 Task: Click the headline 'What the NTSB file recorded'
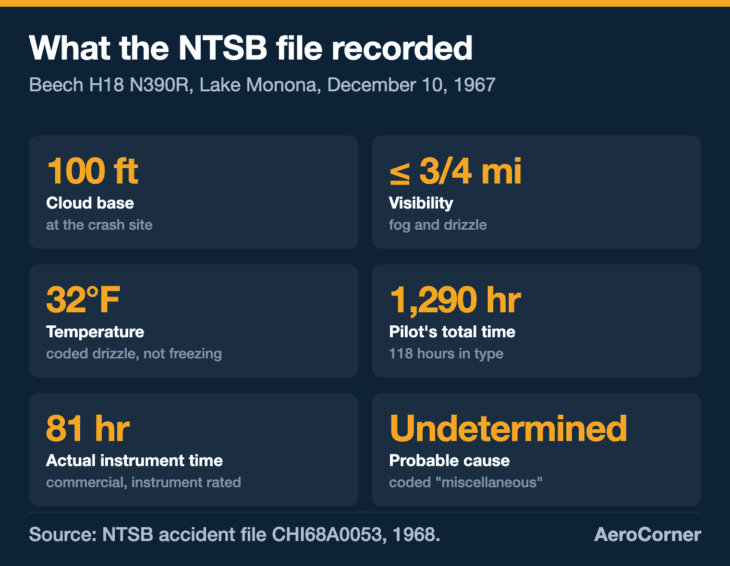[x=250, y=48]
